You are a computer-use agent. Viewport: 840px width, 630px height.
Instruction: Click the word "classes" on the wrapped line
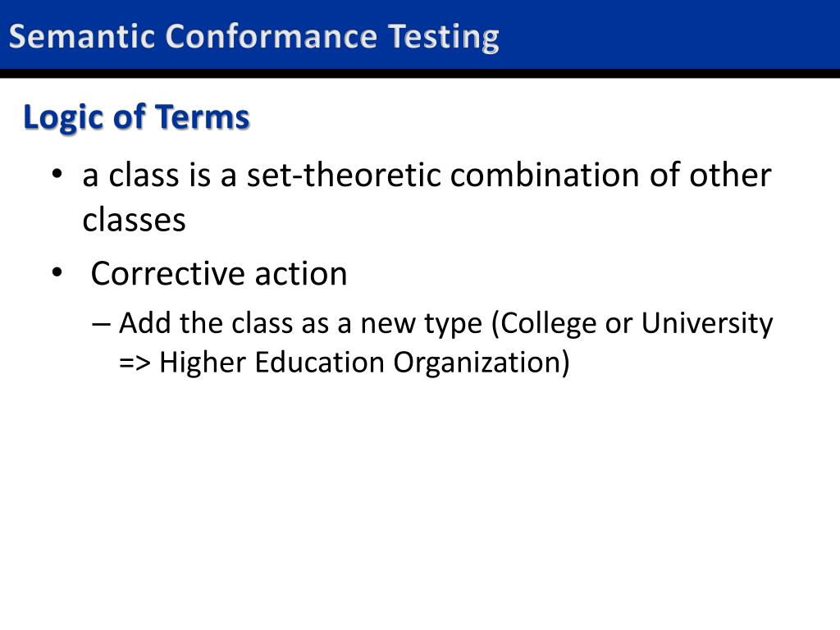[134, 220]
